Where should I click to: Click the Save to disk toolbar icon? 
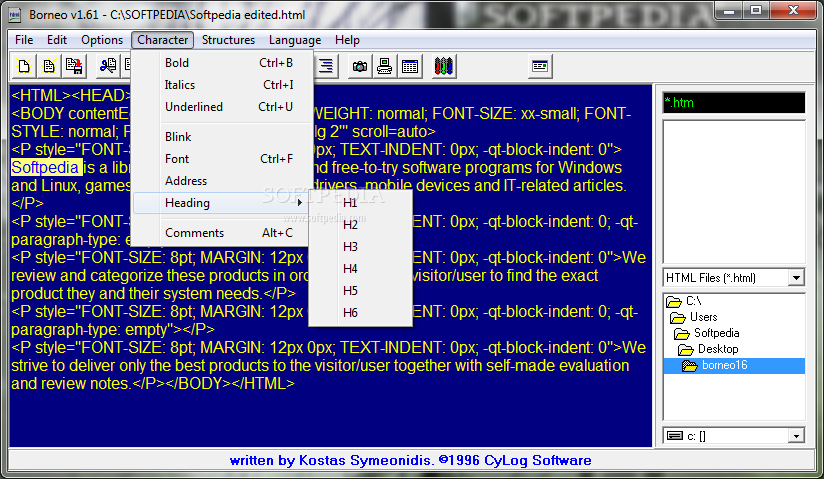(74, 66)
